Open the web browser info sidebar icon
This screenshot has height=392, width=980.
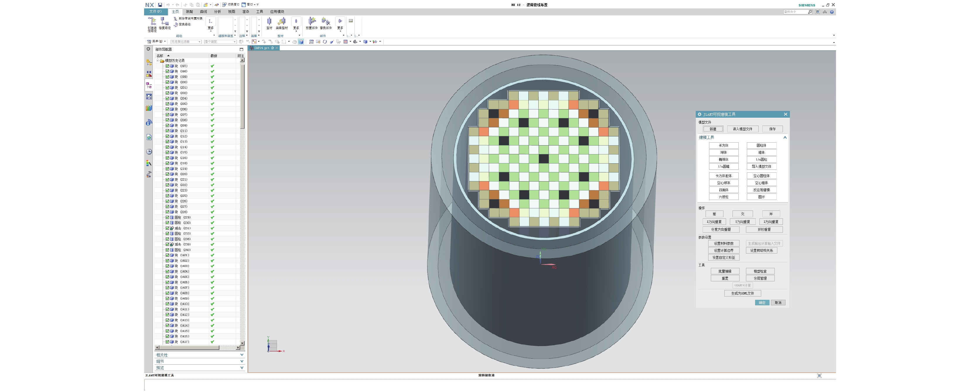point(149,122)
